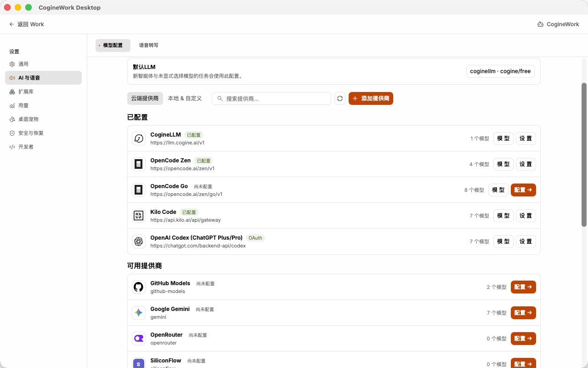Viewport: 588px width, 368px height.
Task: Click 配置 for Google Gemini
Action: [523, 313]
